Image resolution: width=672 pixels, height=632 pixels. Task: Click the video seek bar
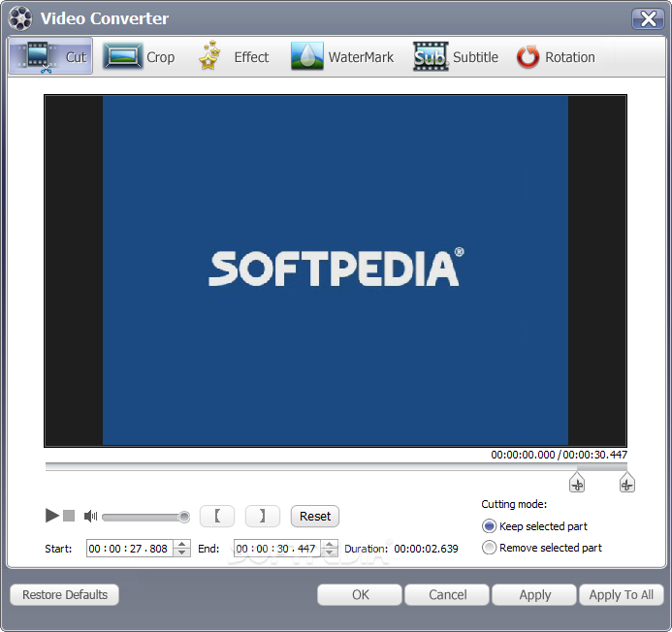point(336,466)
